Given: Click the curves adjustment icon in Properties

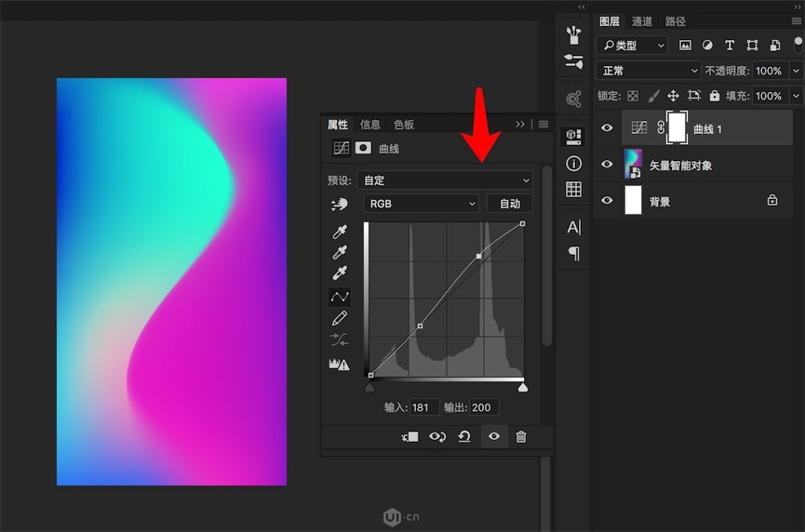Looking at the screenshot, I should (x=341, y=148).
